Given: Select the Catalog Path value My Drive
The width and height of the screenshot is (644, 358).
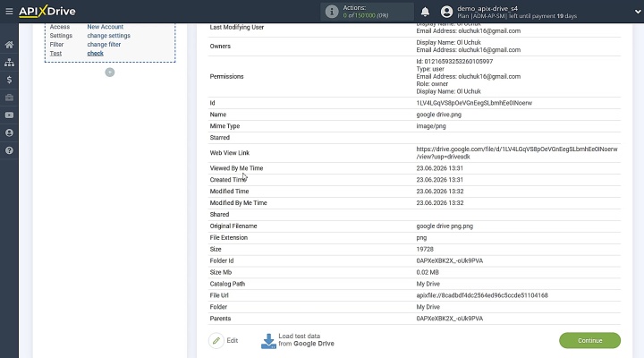Looking at the screenshot, I should click(428, 284).
